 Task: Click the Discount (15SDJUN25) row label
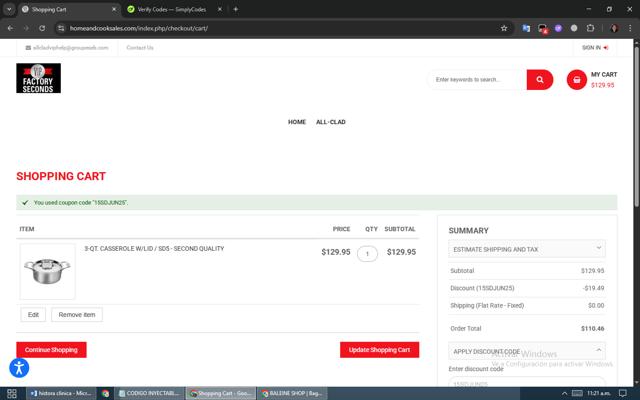[x=482, y=288]
